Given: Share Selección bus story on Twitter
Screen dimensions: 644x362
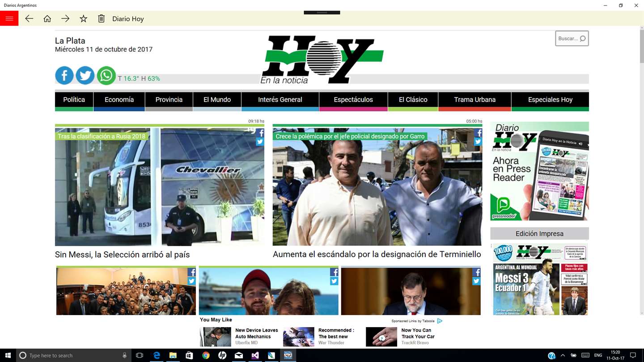Looking at the screenshot, I should pyautogui.click(x=260, y=142).
